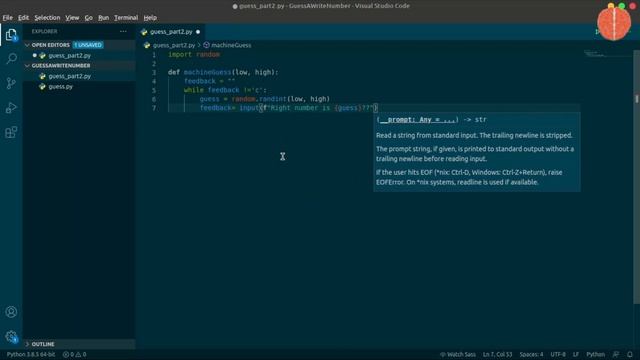
Task: Collapse the GUESSAWRITENUMBER folder section
Action: 27,66
